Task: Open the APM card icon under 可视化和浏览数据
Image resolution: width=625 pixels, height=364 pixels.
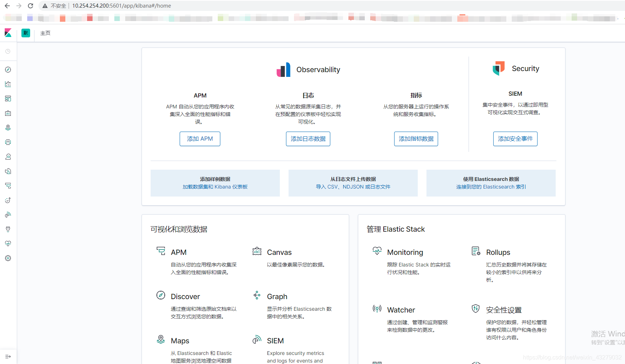Action: (161, 251)
